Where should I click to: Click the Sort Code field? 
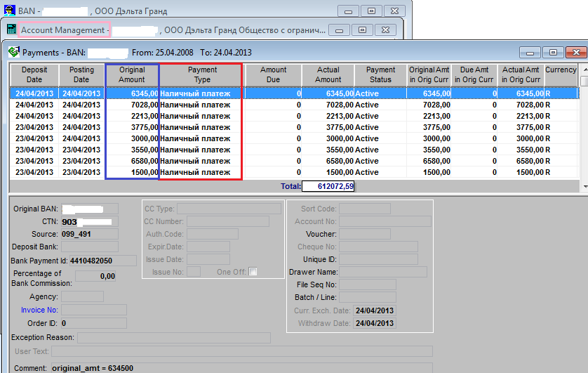tap(364, 209)
